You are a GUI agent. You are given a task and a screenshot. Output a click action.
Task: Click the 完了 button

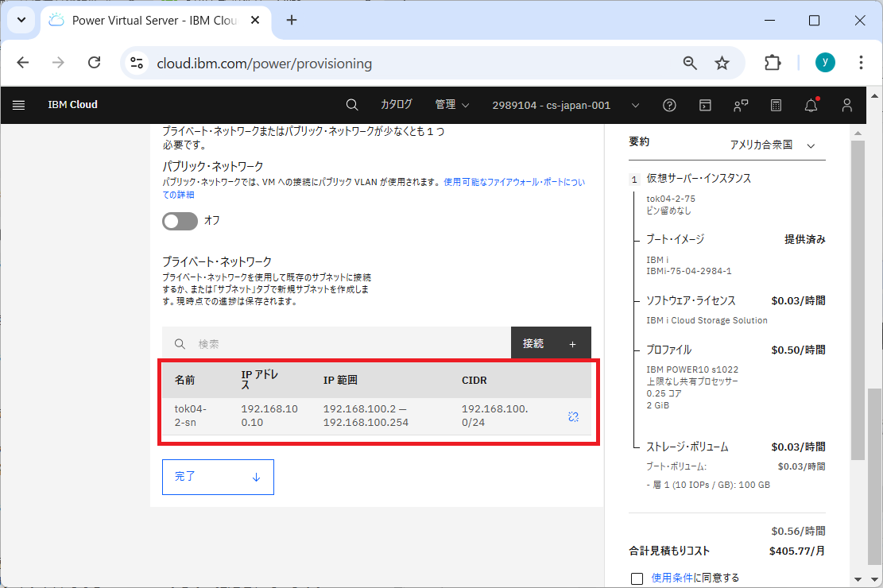point(218,477)
